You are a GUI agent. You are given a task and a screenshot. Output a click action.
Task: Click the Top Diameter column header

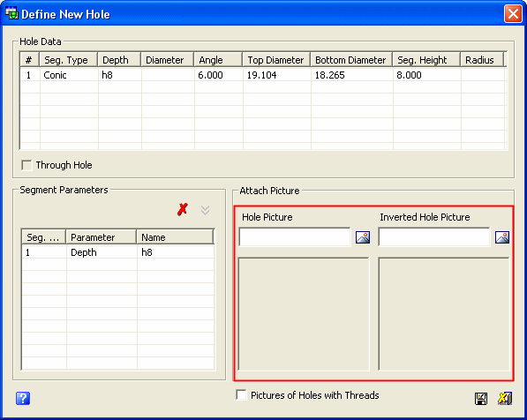pyautogui.click(x=276, y=60)
